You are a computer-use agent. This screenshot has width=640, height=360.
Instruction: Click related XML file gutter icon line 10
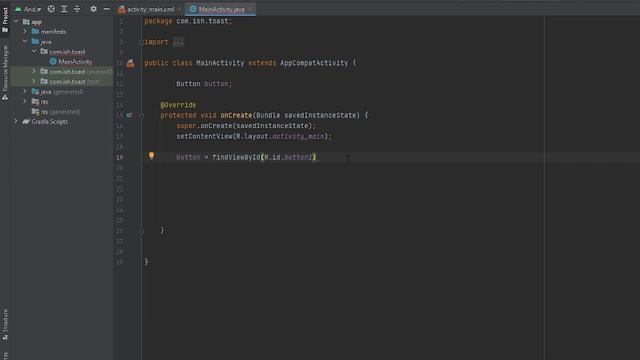pyautogui.click(x=130, y=63)
